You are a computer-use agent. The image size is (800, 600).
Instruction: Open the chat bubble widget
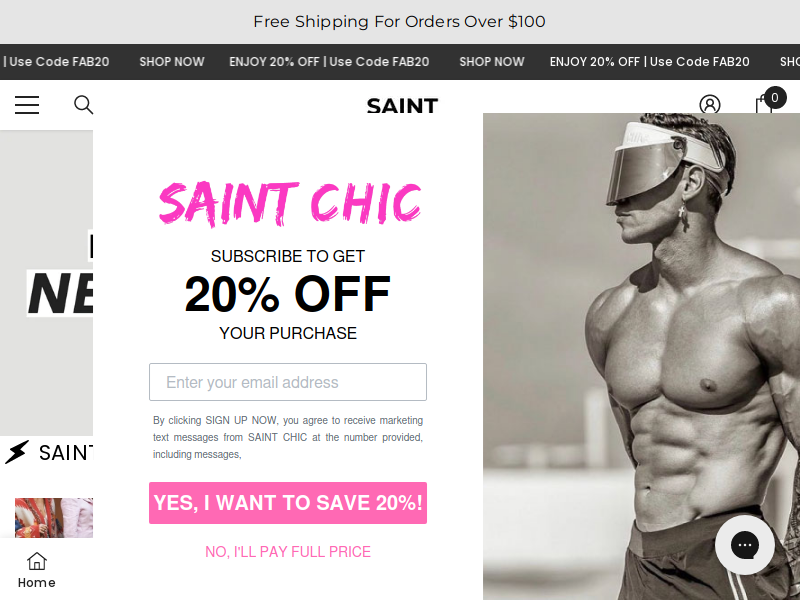click(745, 545)
